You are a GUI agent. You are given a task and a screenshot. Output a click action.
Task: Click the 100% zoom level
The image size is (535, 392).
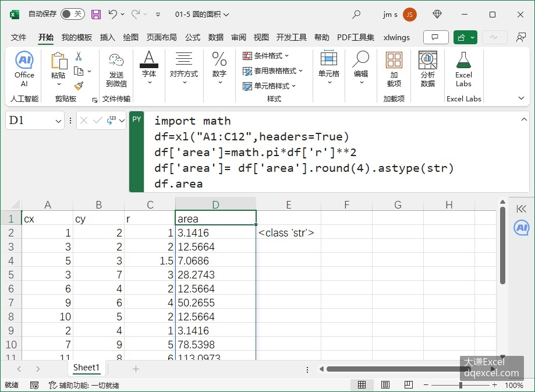(x=514, y=385)
